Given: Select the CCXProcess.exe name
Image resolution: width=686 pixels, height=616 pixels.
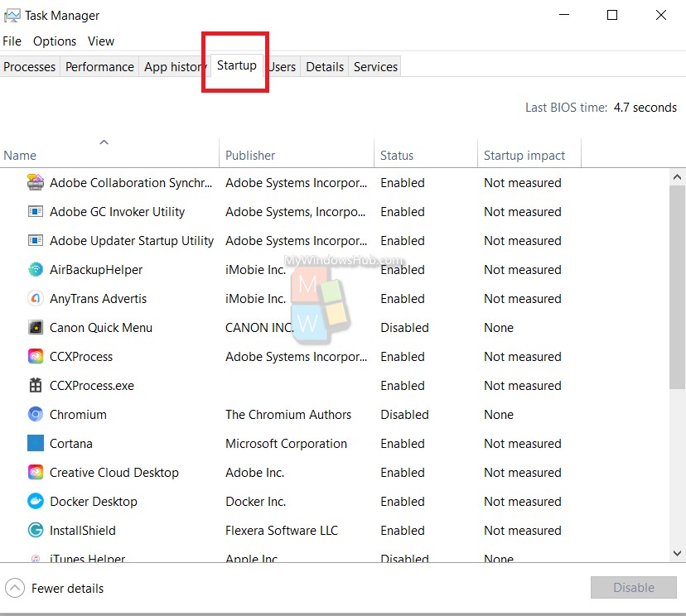Looking at the screenshot, I should pos(92,386).
